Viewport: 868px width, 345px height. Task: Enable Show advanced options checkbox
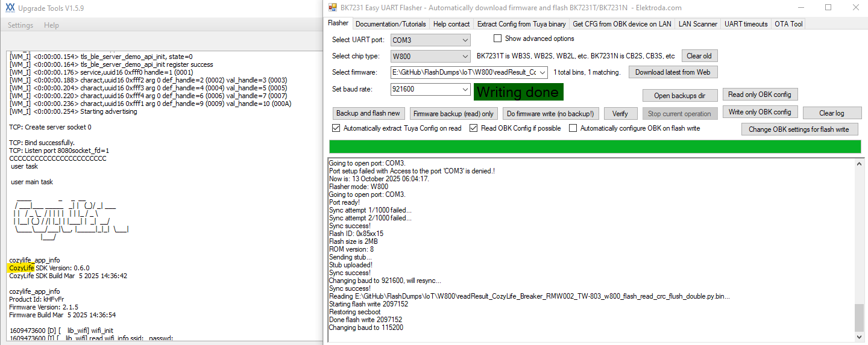[498, 39]
